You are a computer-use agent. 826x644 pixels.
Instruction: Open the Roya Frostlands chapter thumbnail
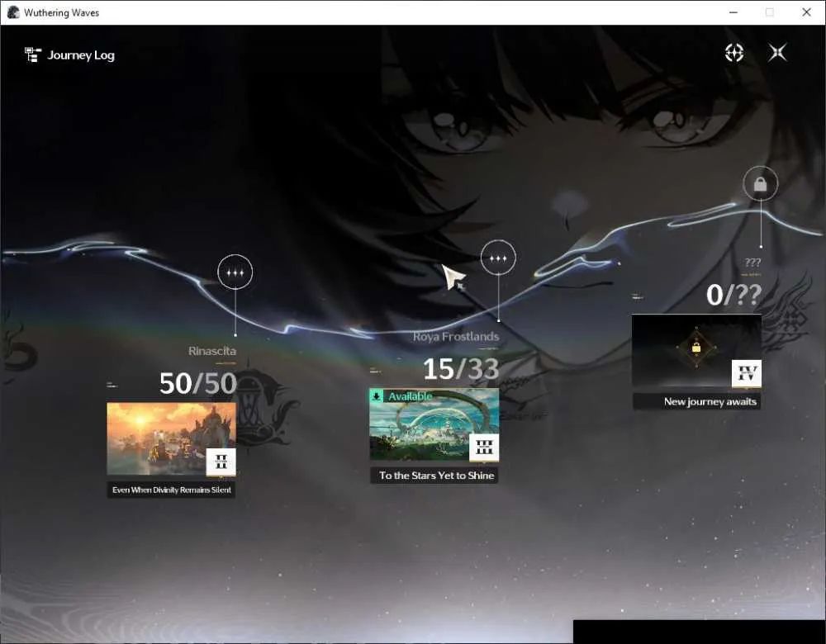pos(434,424)
